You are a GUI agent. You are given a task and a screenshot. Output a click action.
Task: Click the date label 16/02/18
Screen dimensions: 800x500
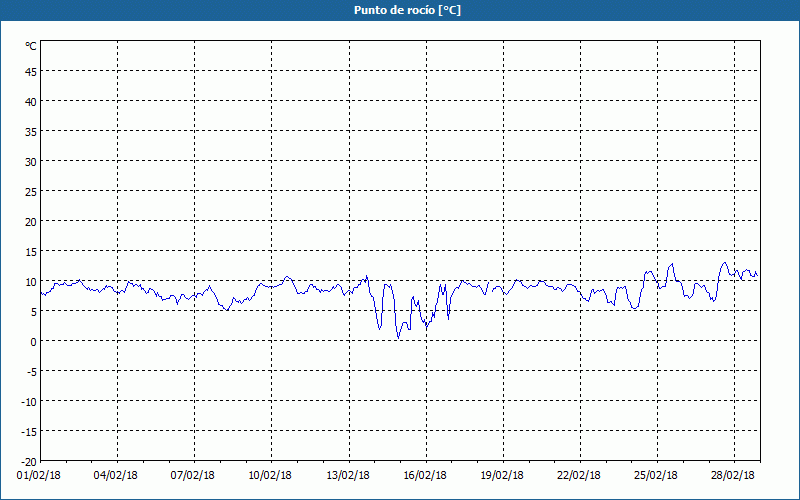[x=426, y=476]
